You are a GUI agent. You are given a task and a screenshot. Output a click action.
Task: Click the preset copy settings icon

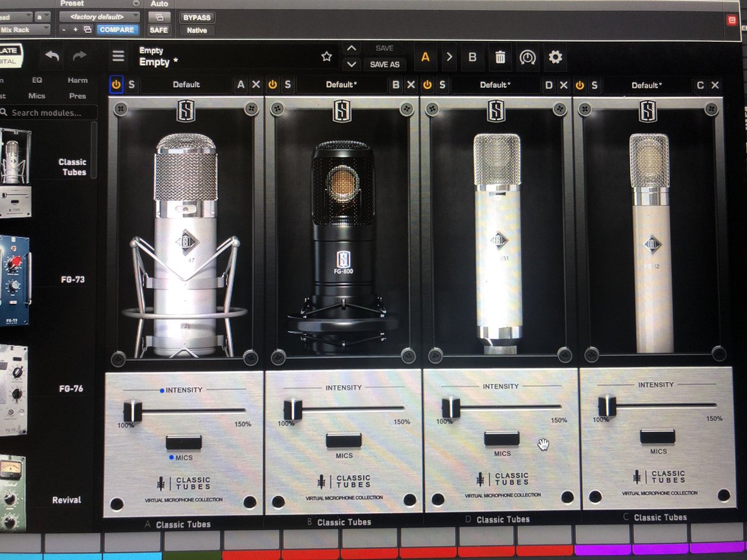click(x=87, y=29)
